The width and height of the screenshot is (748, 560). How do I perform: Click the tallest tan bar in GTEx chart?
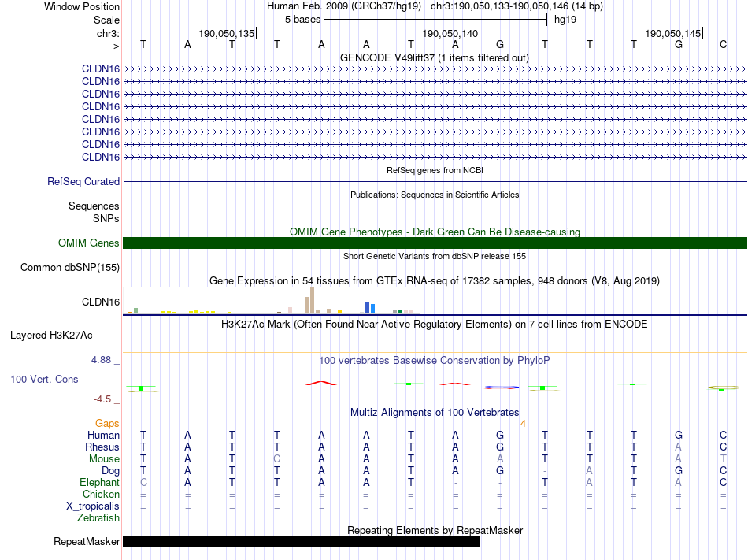[x=312, y=300]
